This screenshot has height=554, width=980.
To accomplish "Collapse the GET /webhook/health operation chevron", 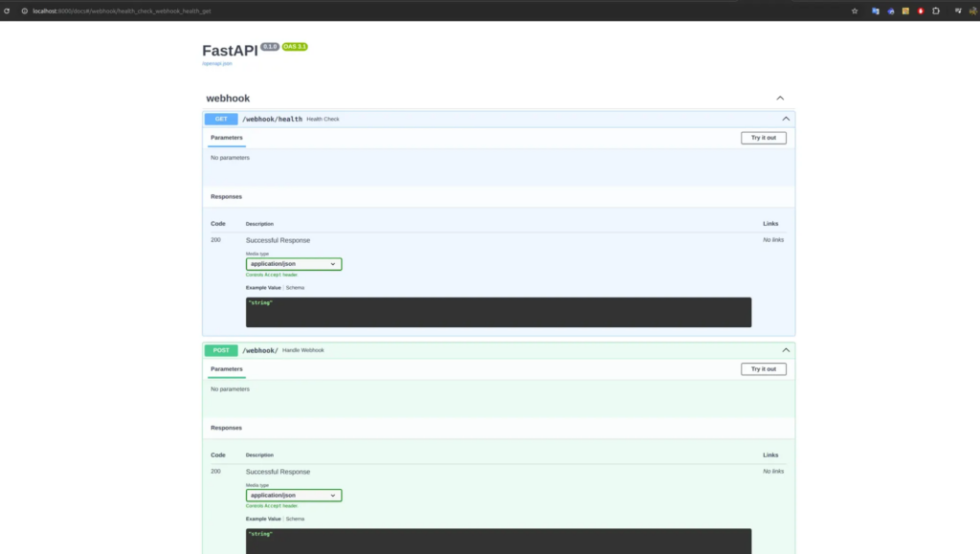I will click(786, 119).
